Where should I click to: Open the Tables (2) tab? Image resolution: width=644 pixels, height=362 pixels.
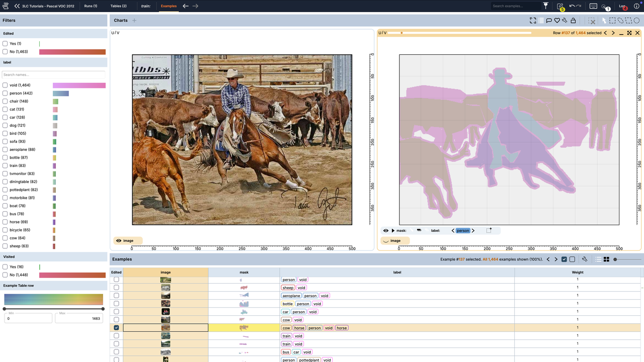point(119,6)
